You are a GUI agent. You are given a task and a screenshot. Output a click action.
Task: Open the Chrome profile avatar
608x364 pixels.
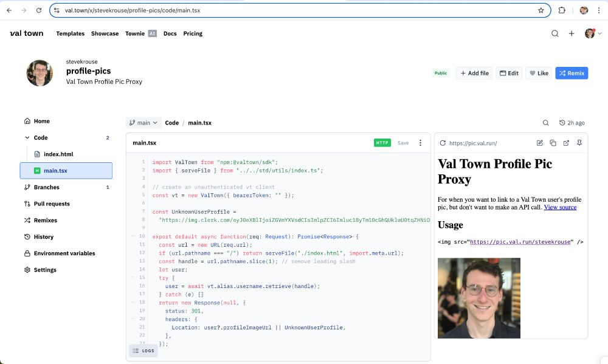tap(584, 10)
